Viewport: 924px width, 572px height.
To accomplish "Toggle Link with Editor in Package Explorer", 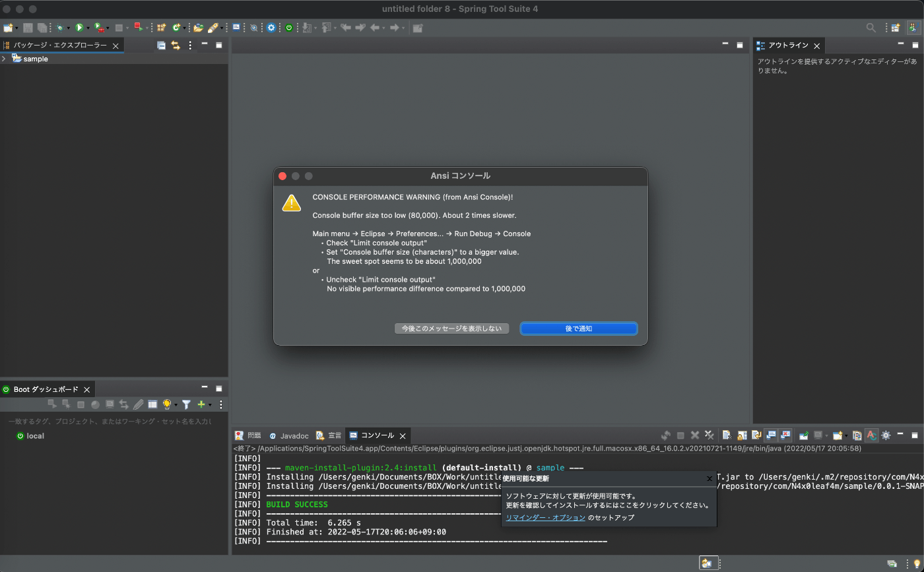I will coord(176,46).
